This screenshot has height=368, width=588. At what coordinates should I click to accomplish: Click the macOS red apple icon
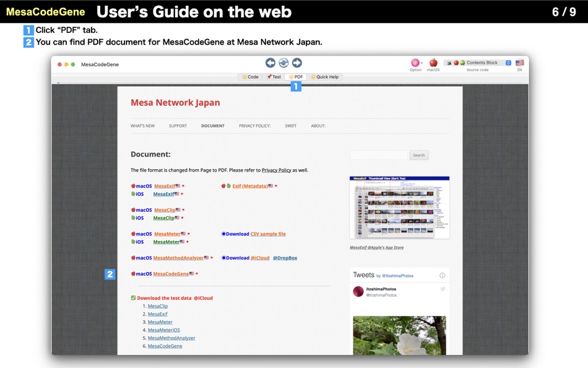tap(433, 63)
